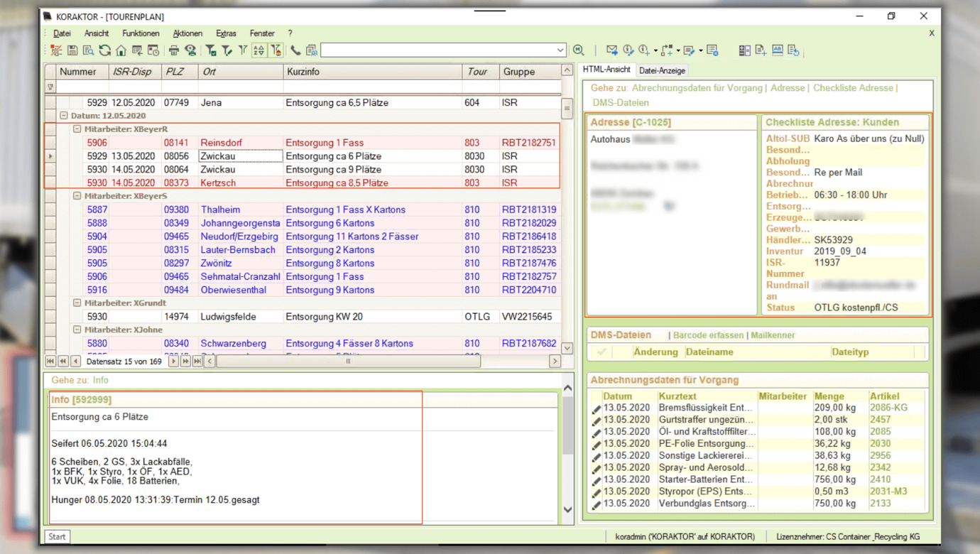Click the printer icon in toolbar
The image size is (980, 554).
[x=174, y=50]
